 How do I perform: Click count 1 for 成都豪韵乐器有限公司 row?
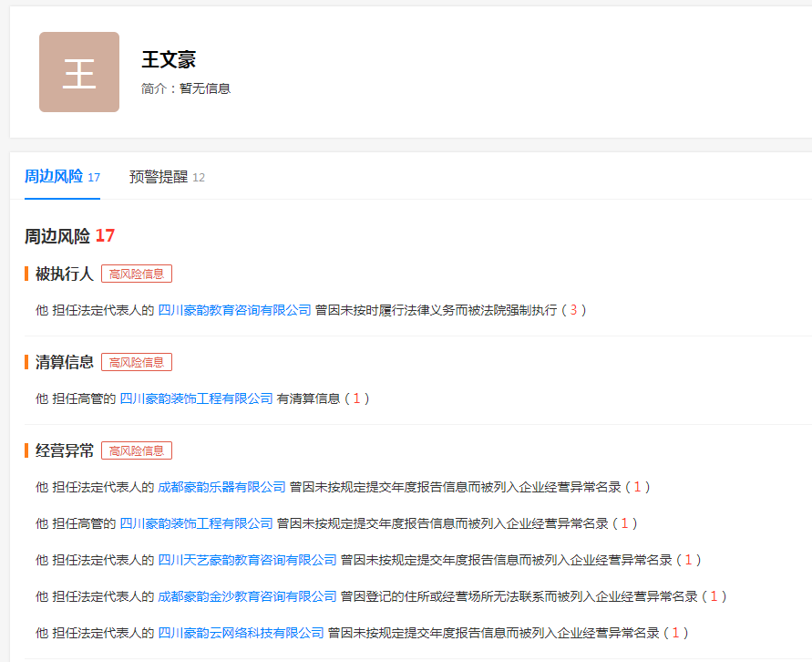[x=637, y=488]
